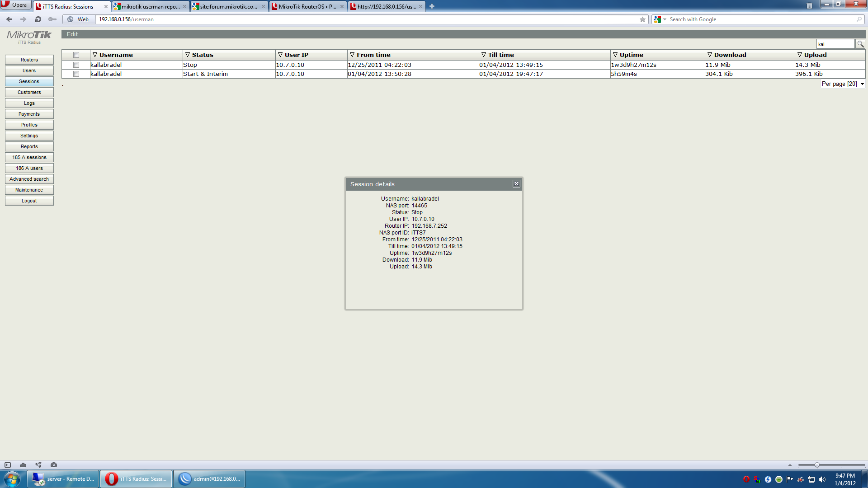
Task: Open the Windows Start orb
Action: pyautogui.click(x=12, y=479)
